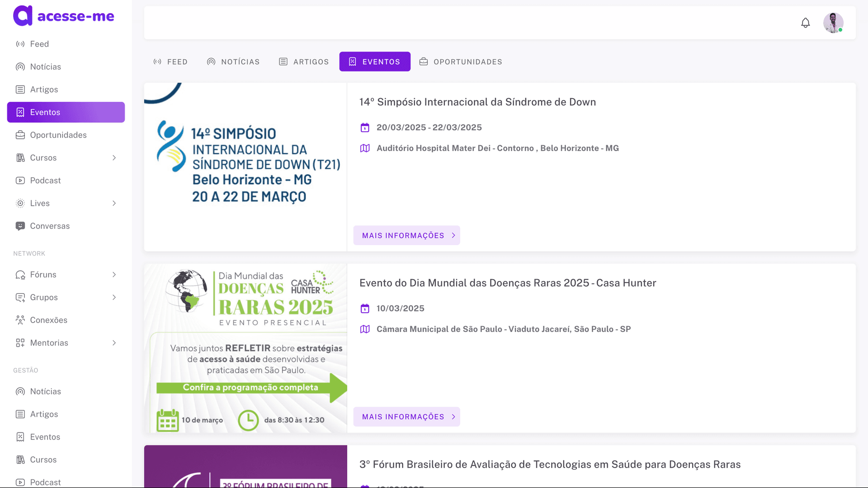Click the notification bell icon
Image resolution: width=868 pixels, height=488 pixels.
point(805,23)
